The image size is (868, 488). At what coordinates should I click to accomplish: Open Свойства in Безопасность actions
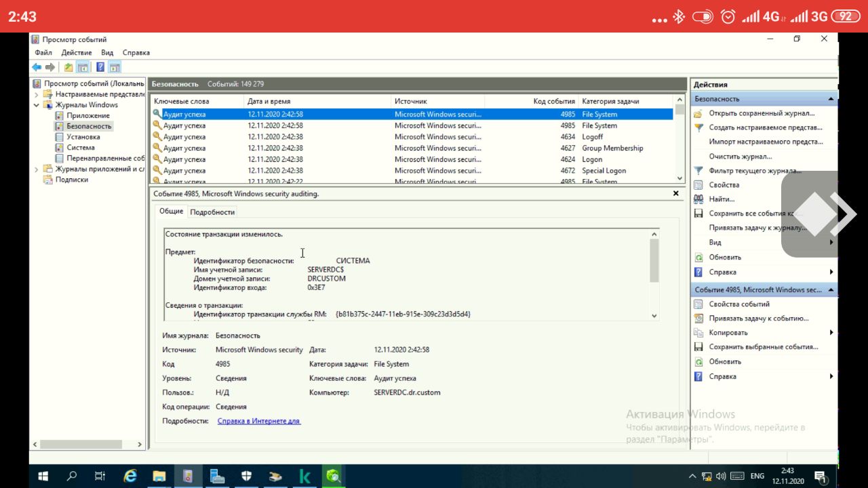[x=724, y=185]
